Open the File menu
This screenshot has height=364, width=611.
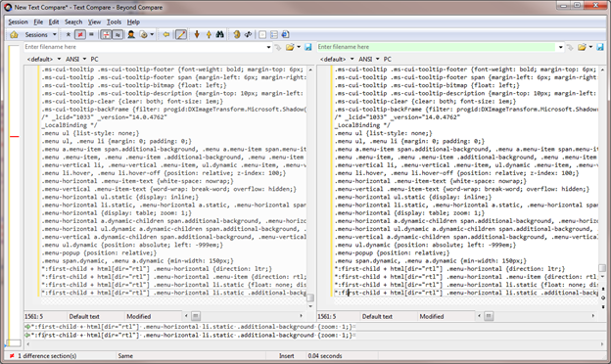38,22
